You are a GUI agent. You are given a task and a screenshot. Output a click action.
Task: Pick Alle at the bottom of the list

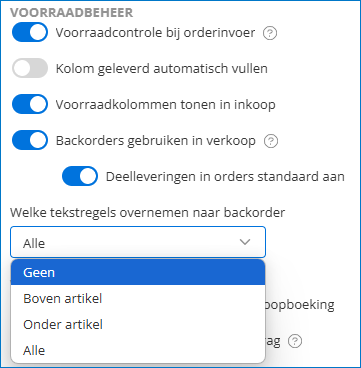point(138,350)
